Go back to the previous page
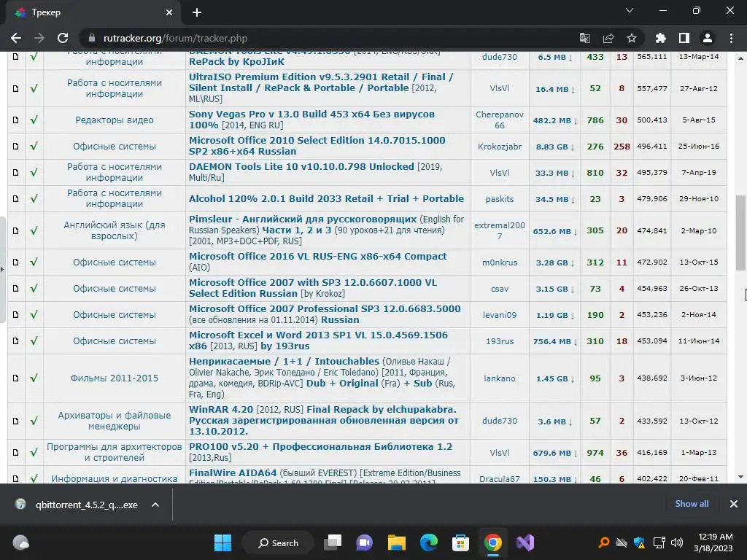This screenshot has width=747, height=560. (x=16, y=38)
